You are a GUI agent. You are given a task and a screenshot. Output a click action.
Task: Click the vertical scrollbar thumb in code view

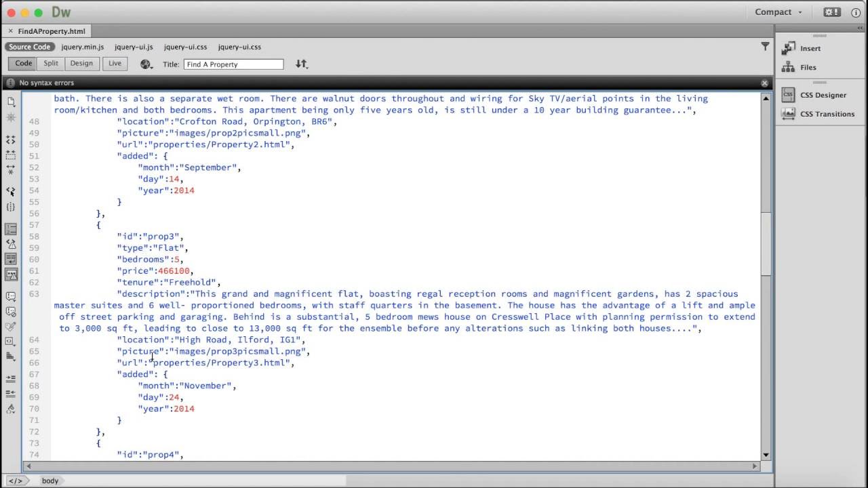coord(766,244)
